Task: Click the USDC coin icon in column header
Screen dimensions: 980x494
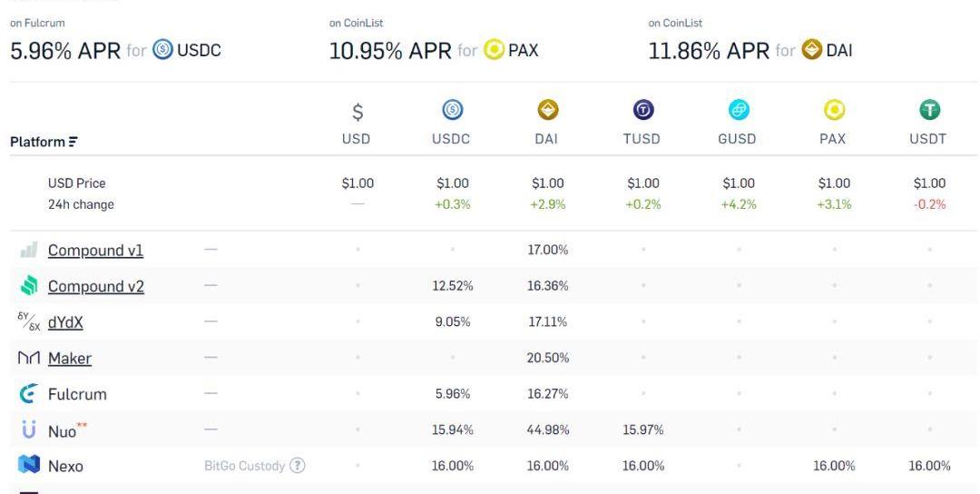Action: tap(453, 110)
